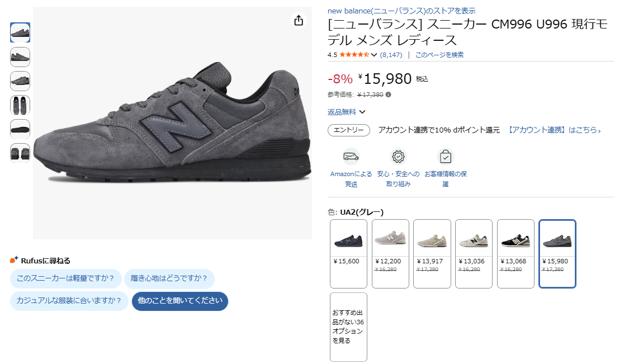Click the customer info protection bag icon
The height and width of the screenshot is (364, 629).
446,156
